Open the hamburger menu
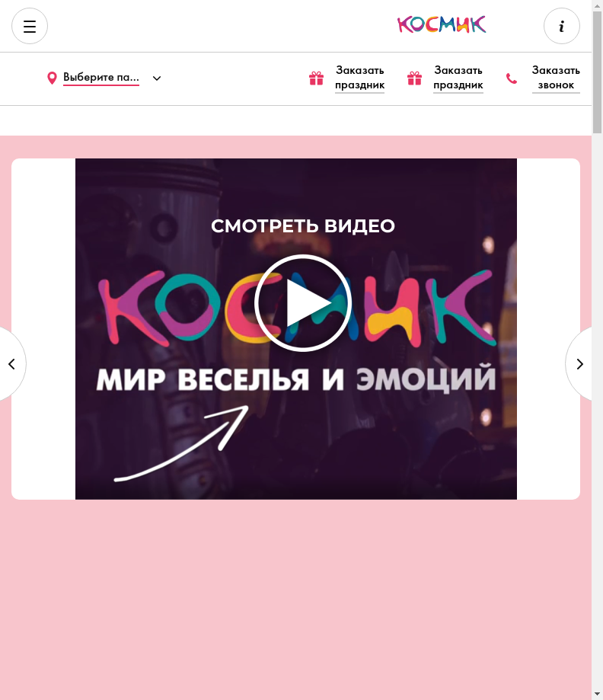The width and height of the screenshot is (603, 700). 30,26
